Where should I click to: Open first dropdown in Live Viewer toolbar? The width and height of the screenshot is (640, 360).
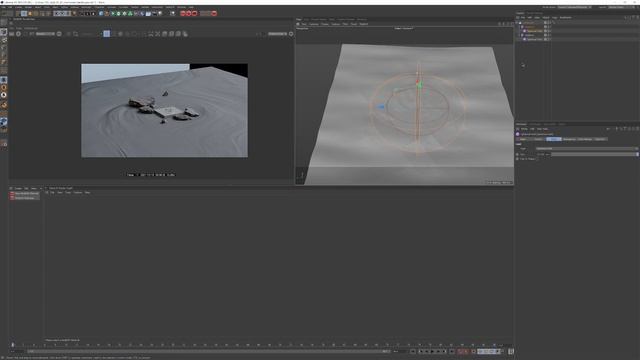coord(45,34)
